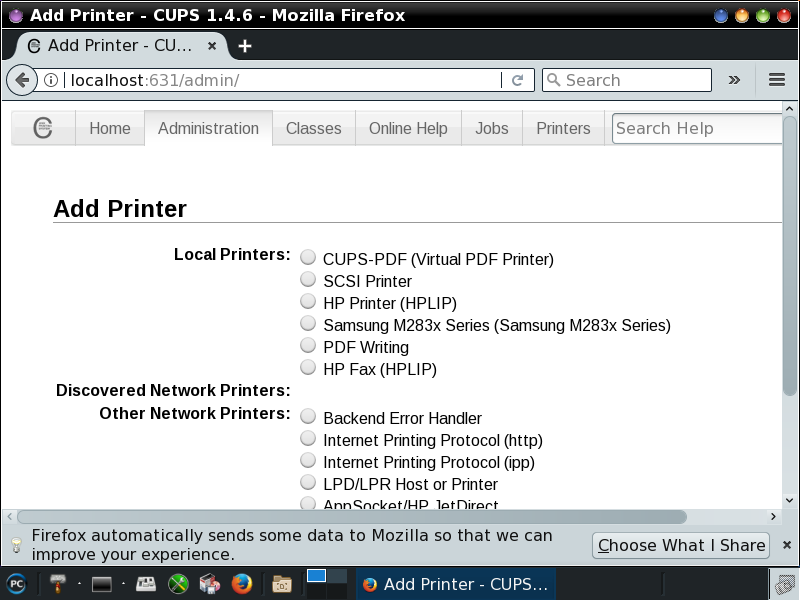Click in the Search Help field
The width and height of the screenshot is (800, 600).
[x=695, y=128]
